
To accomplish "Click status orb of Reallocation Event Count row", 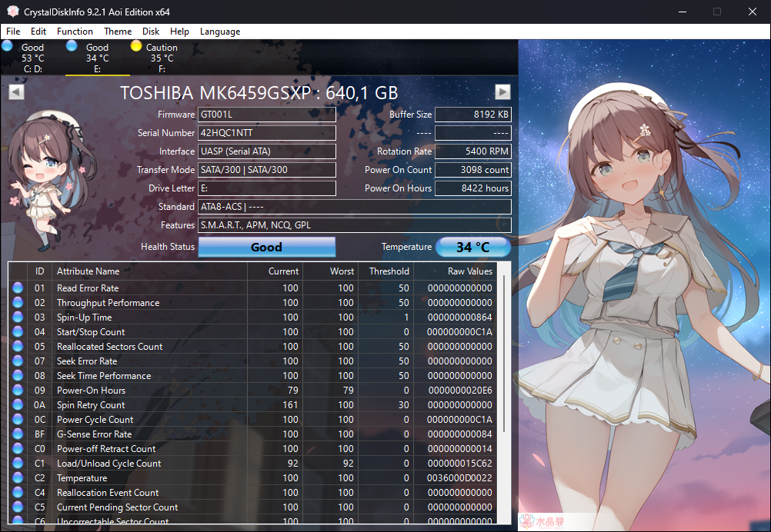I will tap(18, 492).
